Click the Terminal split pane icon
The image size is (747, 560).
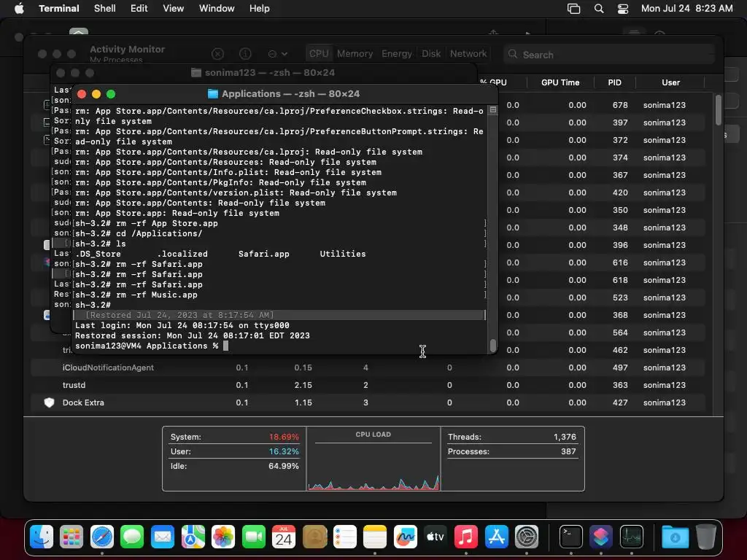493,110
